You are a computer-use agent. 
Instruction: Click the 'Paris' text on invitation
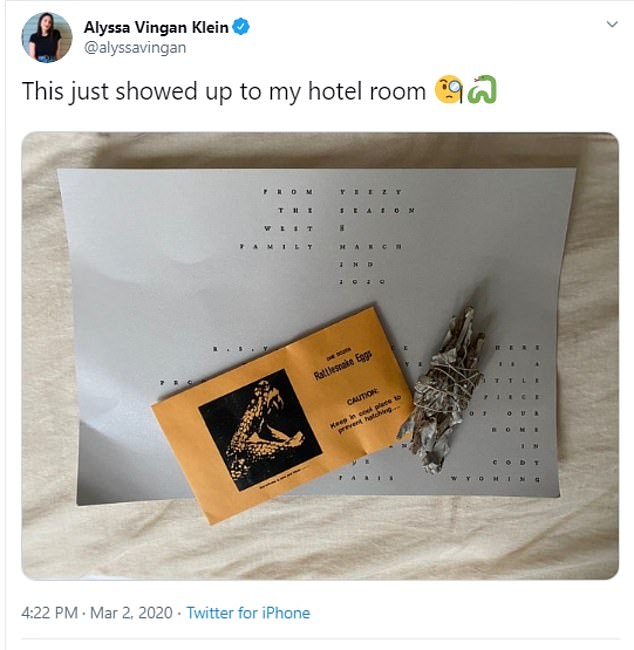click(366, 477)
